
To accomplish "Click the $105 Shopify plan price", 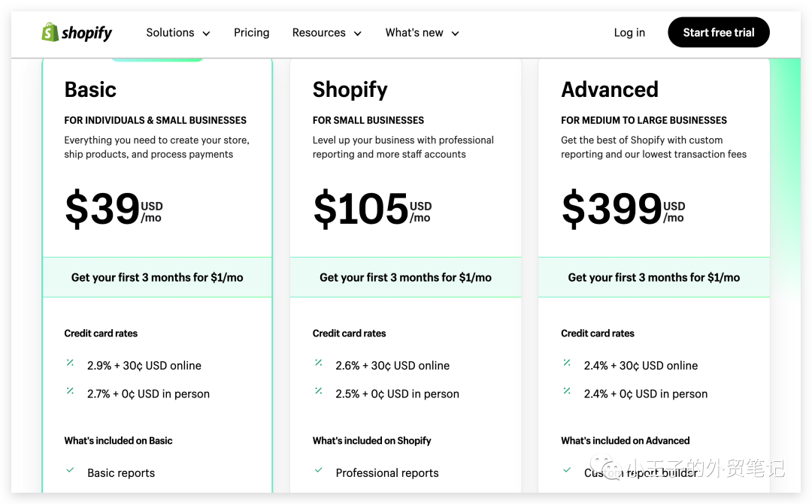I will click(361, 209).
